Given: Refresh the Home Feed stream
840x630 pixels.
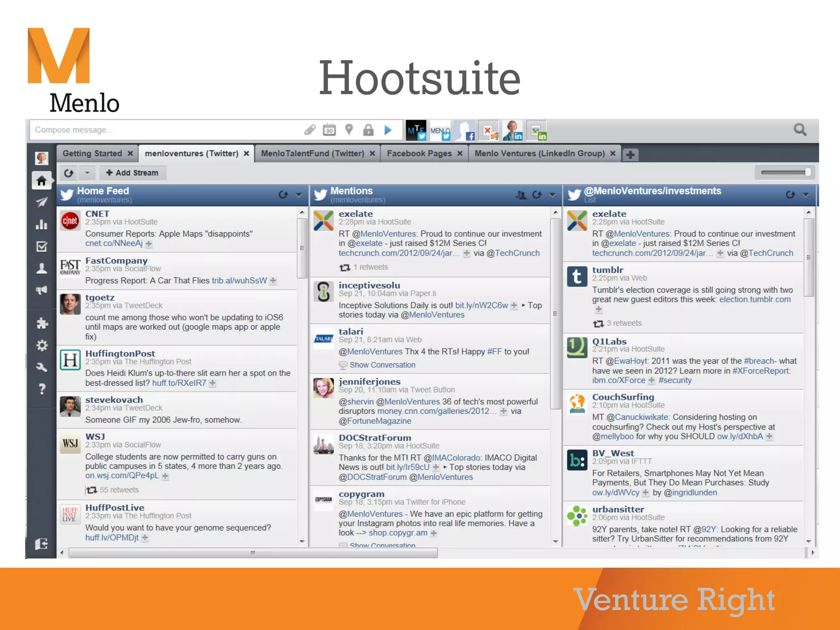Looking at the screenshot, I should [x=283, y=195].
